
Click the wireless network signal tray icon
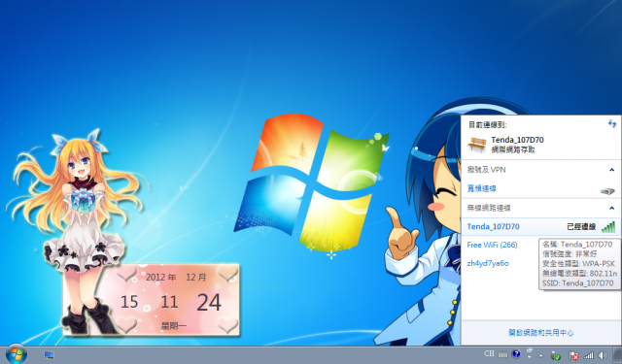click(588, 355)
